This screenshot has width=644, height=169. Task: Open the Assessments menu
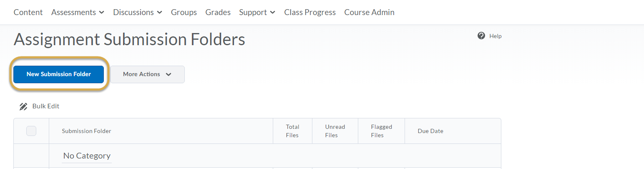(78, 13)
